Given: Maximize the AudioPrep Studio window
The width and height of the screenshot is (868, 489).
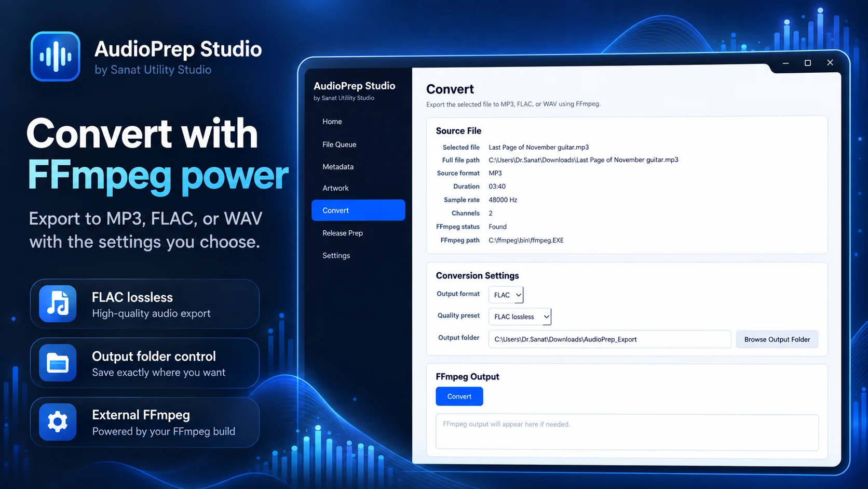Looking at the screenshot, I should tap(808, 63).
